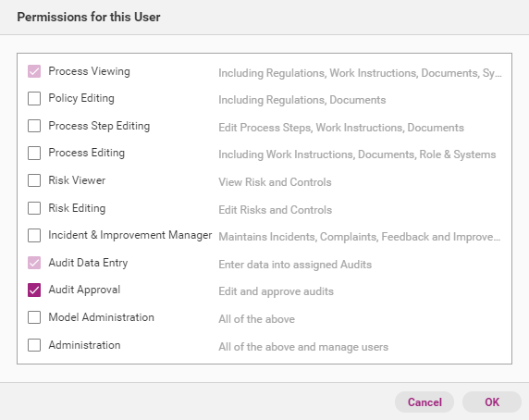Uncheck the Audit Approval checkbox
Viewport: 529px width, 420px height.
tap(34, 290)
